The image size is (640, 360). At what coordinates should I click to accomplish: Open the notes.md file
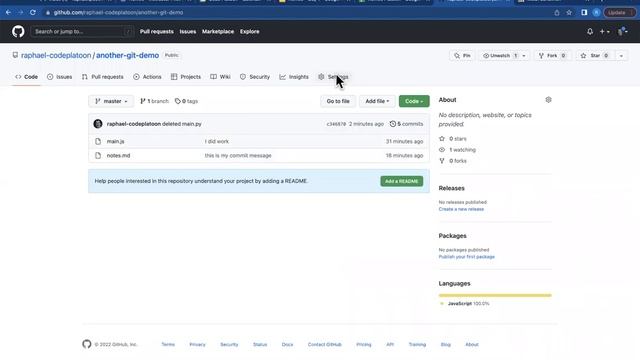point(118,156)
